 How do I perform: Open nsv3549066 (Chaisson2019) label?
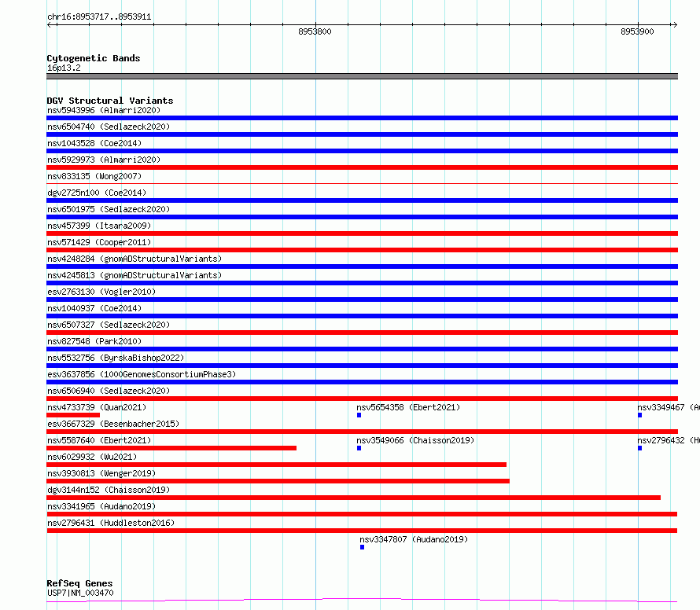click(x=415, y=440)
